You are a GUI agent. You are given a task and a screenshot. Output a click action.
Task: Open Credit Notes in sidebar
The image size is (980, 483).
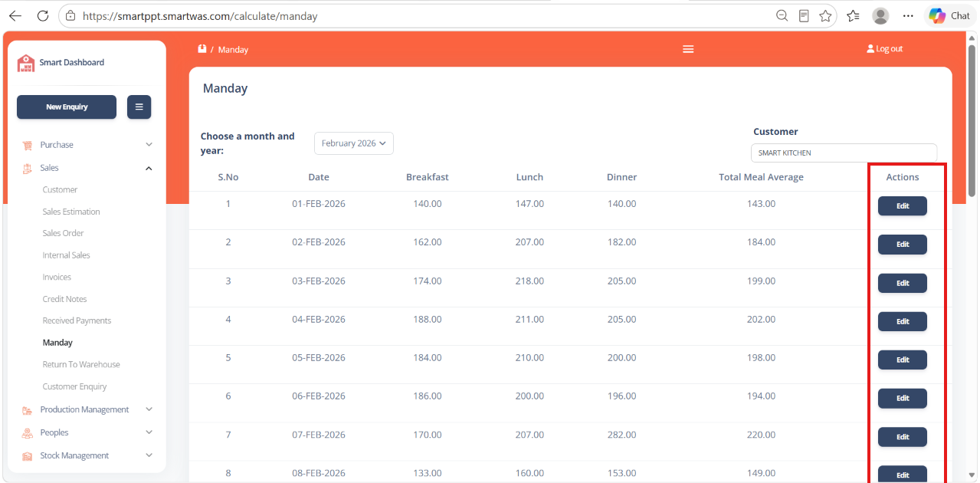click(x=64, y=299)
